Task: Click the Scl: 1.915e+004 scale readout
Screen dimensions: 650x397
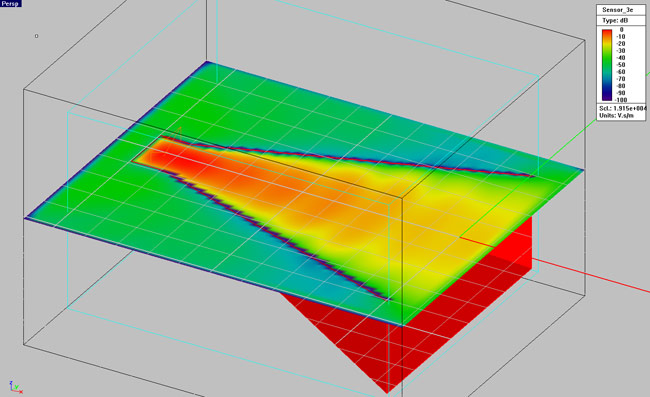Action: tap(622, 109)
